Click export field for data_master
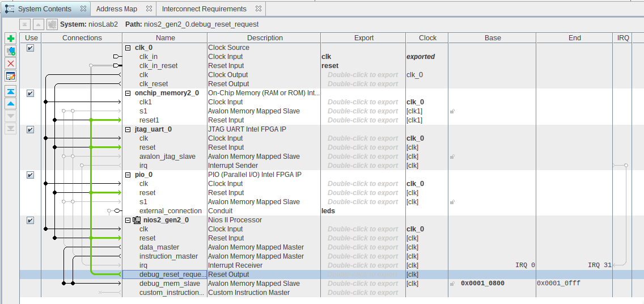This screenshot has width=644, height=304. [363, 247]
